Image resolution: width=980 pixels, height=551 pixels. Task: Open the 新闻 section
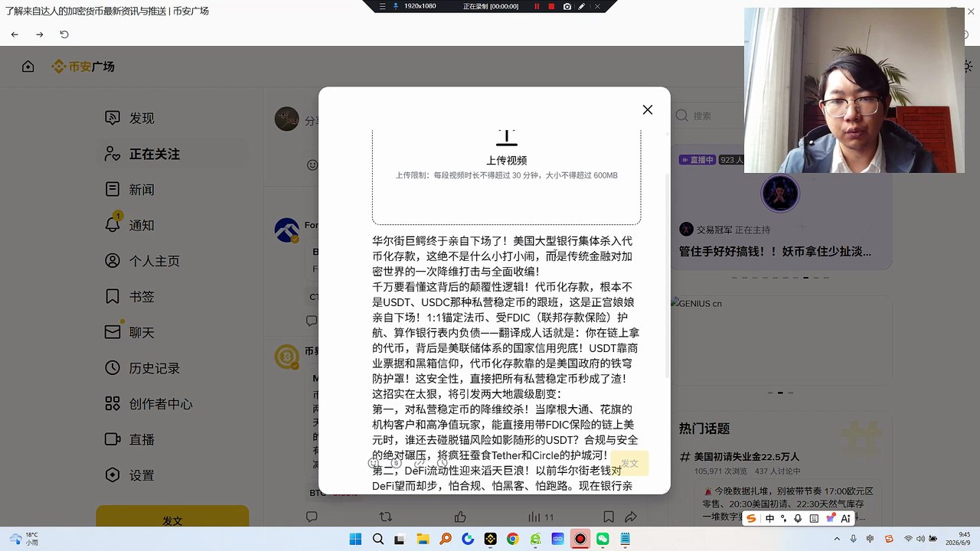pos(129,189)
